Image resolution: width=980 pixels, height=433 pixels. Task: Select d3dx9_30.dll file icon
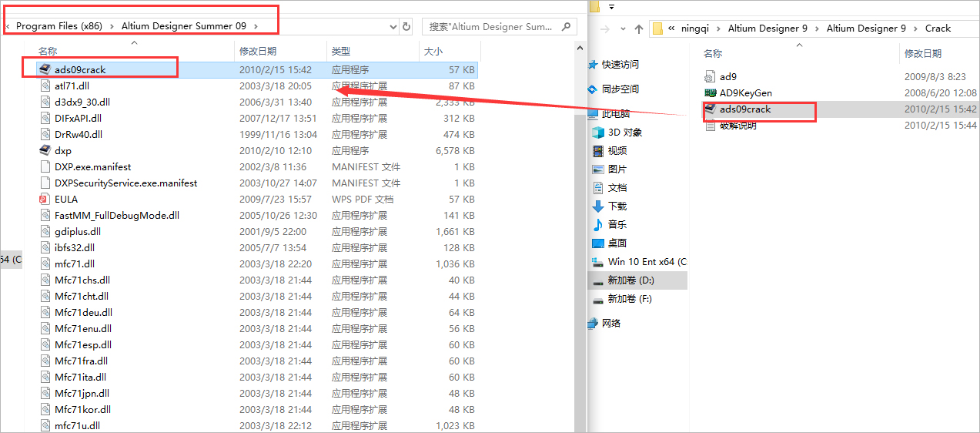(x=45, y=102)
